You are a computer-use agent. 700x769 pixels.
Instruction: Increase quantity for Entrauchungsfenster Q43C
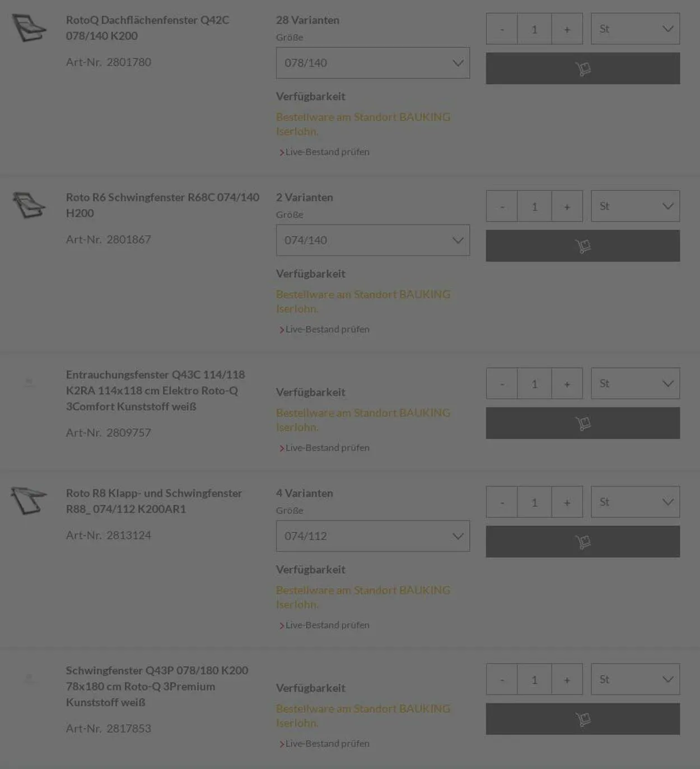click(x=567, y=384)
